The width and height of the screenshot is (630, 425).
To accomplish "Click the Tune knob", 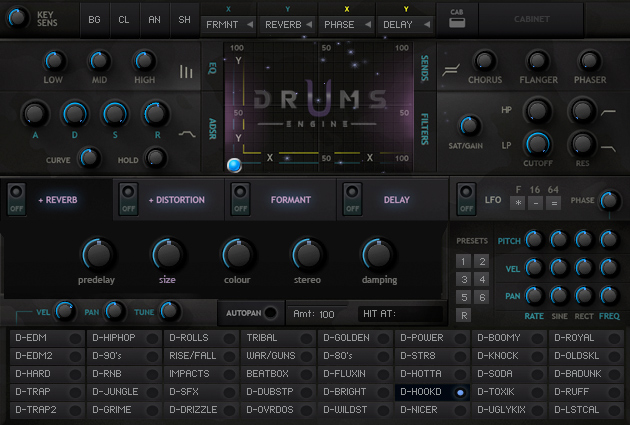I will point(170,311).
